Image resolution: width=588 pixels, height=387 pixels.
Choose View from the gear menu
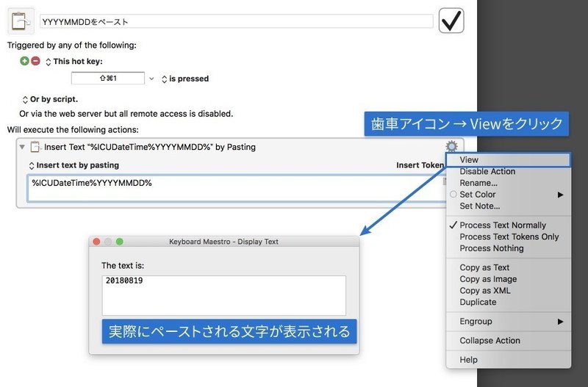[x=508, y=159]
